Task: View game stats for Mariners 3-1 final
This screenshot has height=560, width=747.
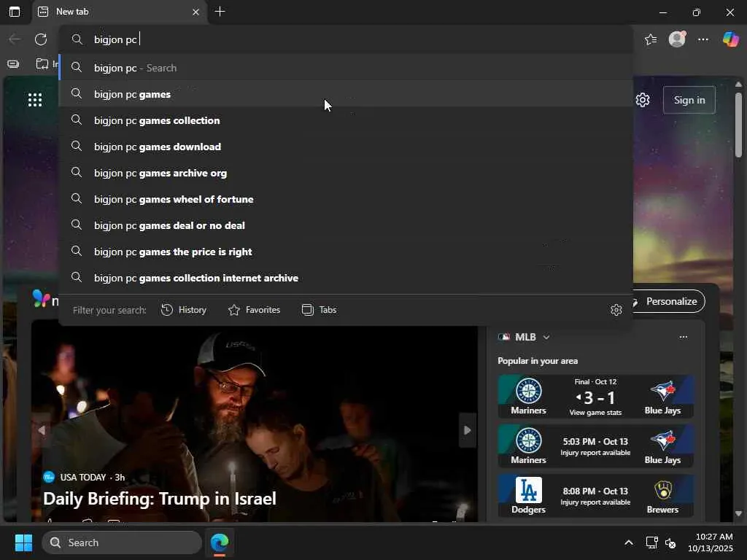Action: [595, 413]
